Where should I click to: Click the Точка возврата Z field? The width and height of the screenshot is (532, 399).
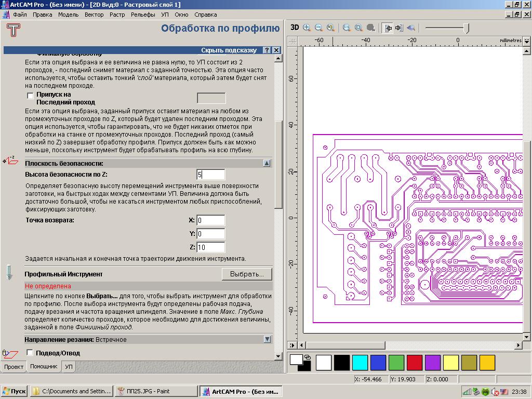211,247
